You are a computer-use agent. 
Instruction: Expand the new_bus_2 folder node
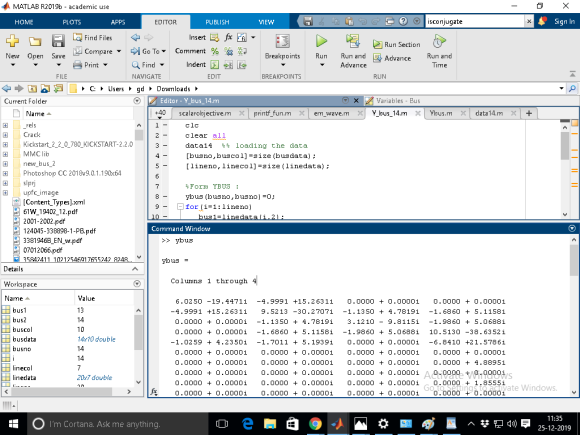(x=6, y=164)
